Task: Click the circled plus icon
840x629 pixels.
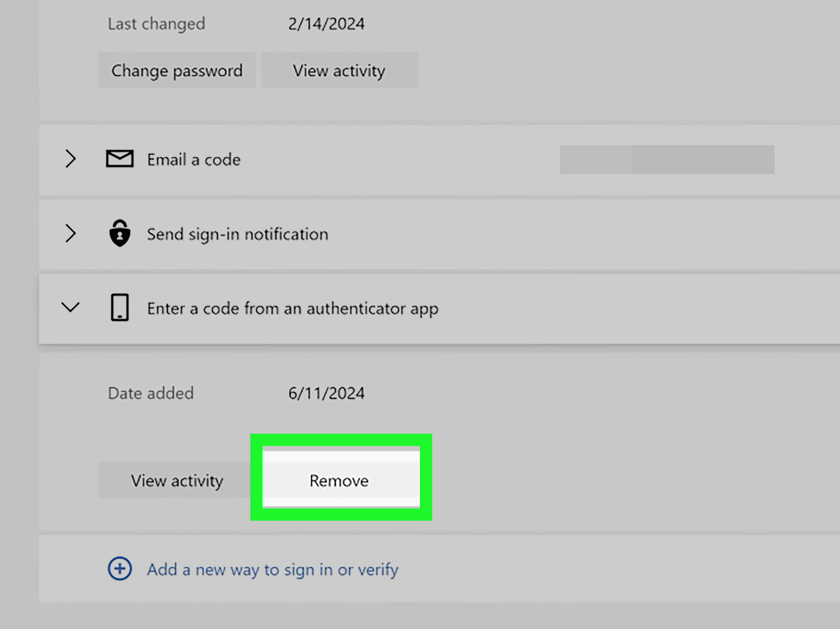Action: tap(120, 568)
